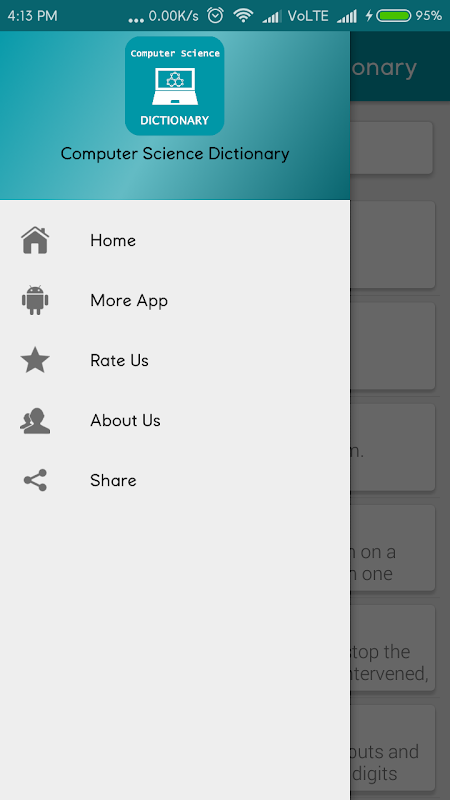Tap the dimmed card reading 'on a'
This screenshot has height=800, width=450.
(393, 548)
